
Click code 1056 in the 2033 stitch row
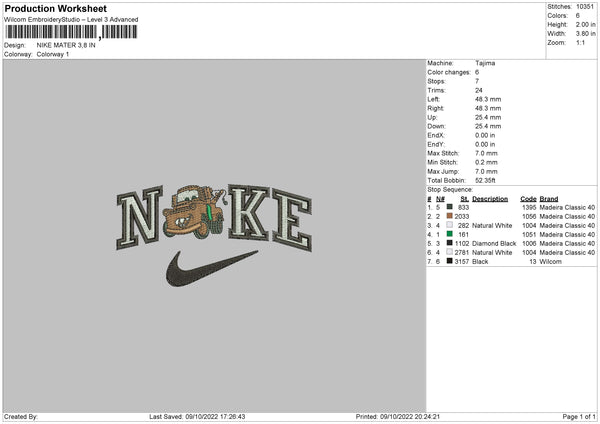[529, 217]
